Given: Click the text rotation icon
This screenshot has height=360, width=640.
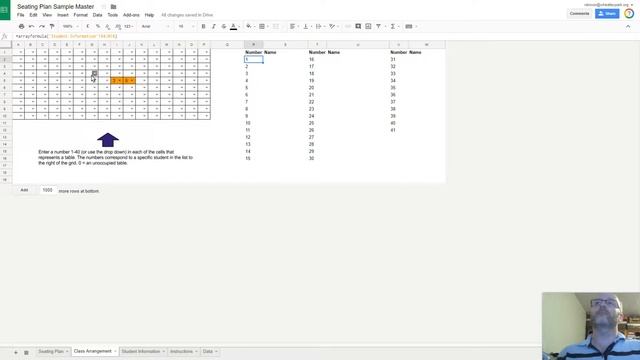Looking at the screenshot, I should [332, 26].
